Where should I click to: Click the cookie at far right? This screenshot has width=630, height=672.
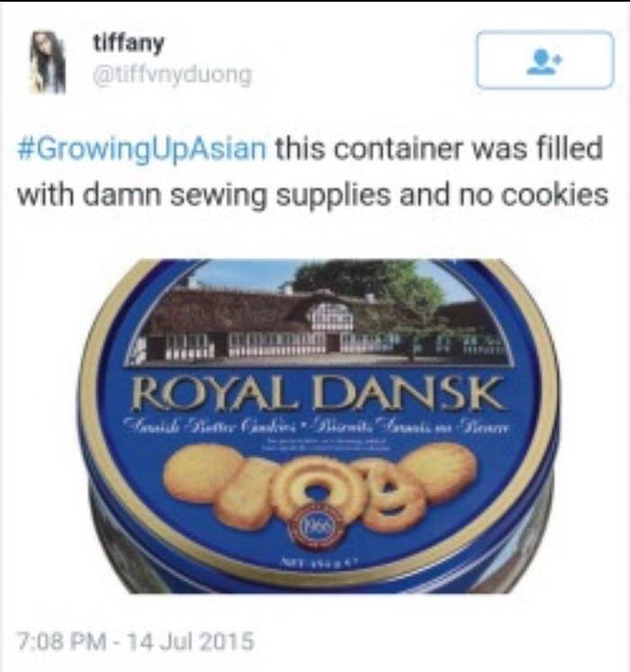point(440,470)
